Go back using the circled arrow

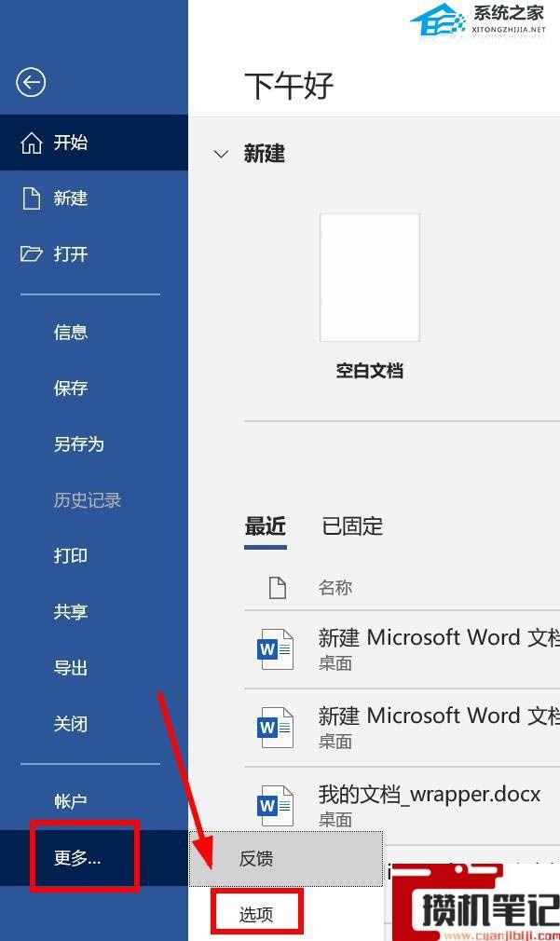[x=31, y=82]
